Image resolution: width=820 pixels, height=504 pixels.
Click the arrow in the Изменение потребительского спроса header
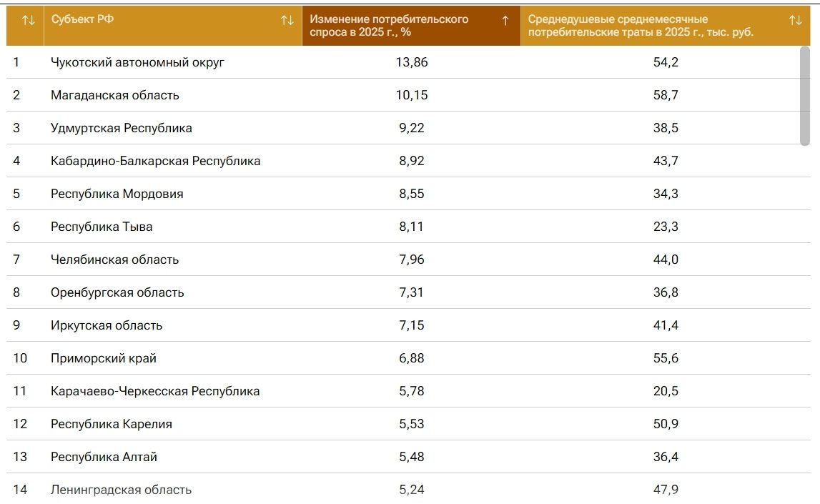[505, 21]
